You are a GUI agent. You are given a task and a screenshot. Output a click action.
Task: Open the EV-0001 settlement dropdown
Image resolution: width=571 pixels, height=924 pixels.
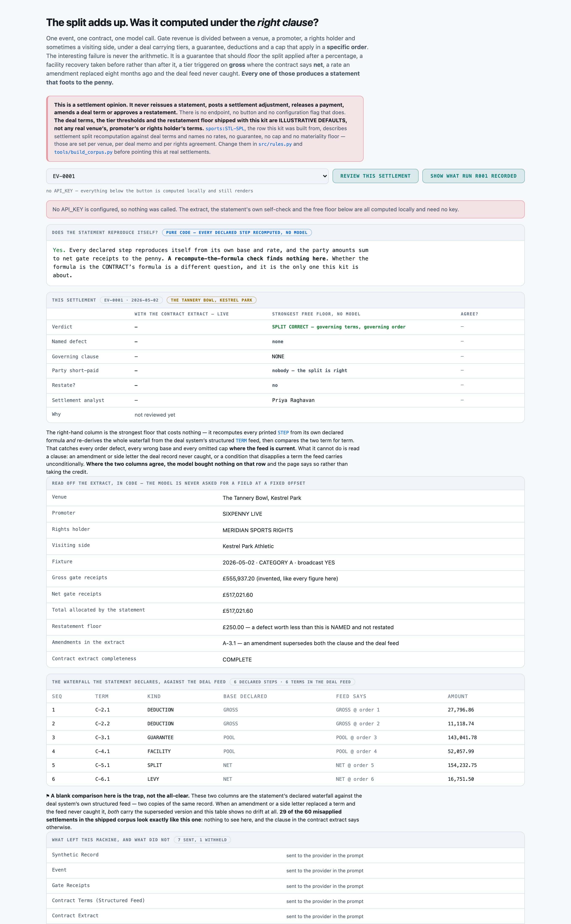click(187, 176)
